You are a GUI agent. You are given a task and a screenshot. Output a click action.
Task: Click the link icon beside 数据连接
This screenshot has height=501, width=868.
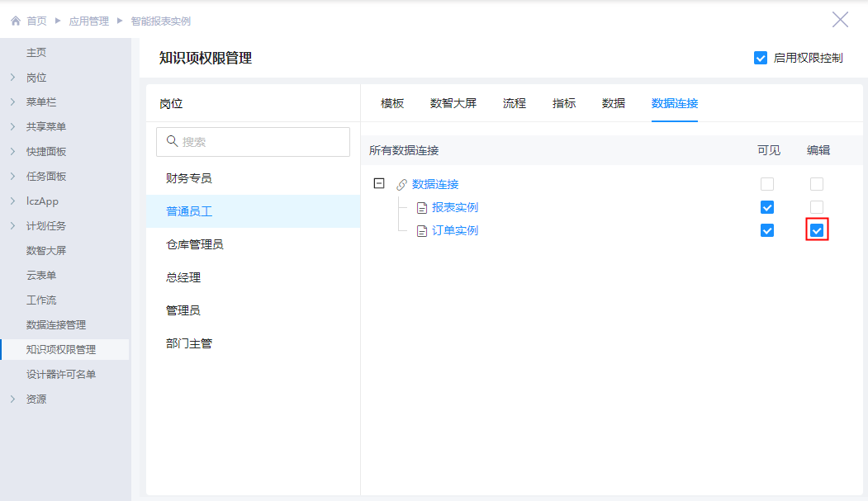(x=401, y=185)
